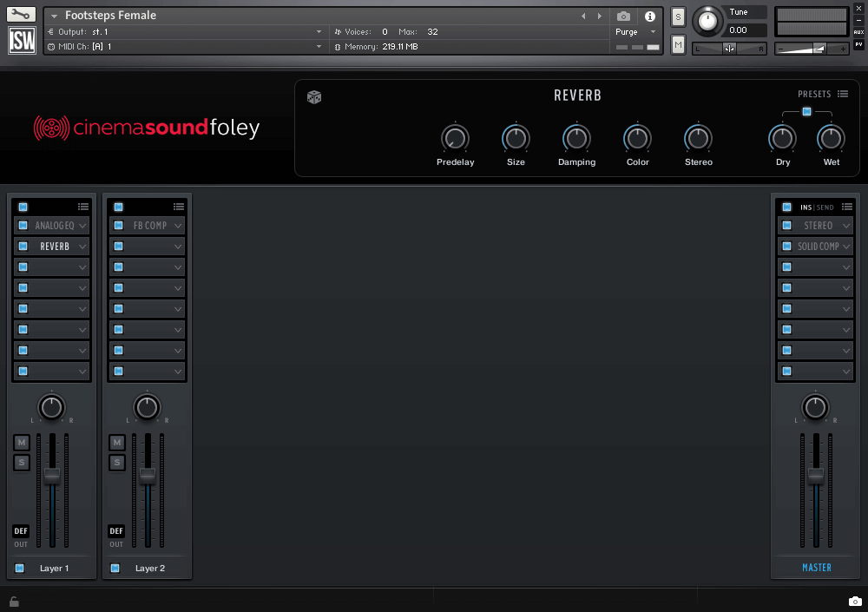
Task: Click the snapshot camera icon in header
Action: [x=623, y=16]
